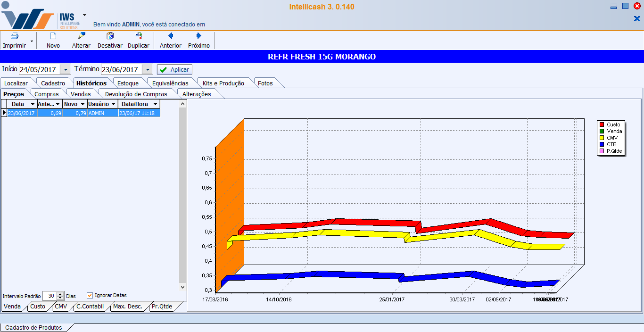The width and height of the screenshot is (644, 332).
Task: Click the previous price cell 0,69
Action: click(50, 113)
